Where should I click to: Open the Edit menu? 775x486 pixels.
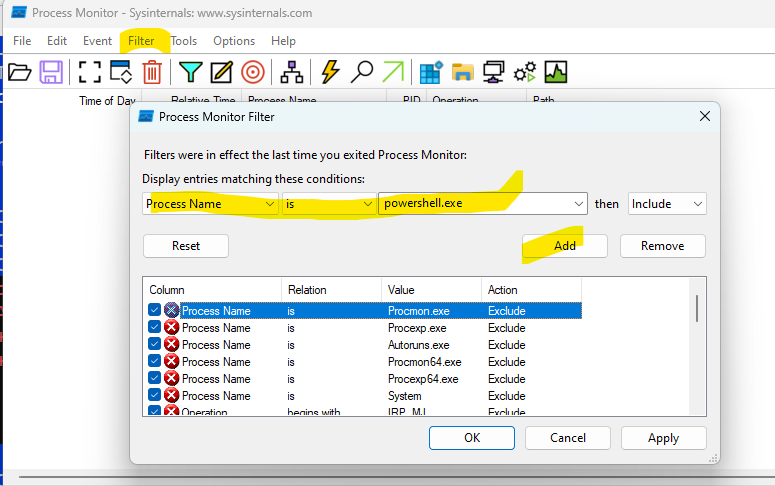(x=57, y=41)
